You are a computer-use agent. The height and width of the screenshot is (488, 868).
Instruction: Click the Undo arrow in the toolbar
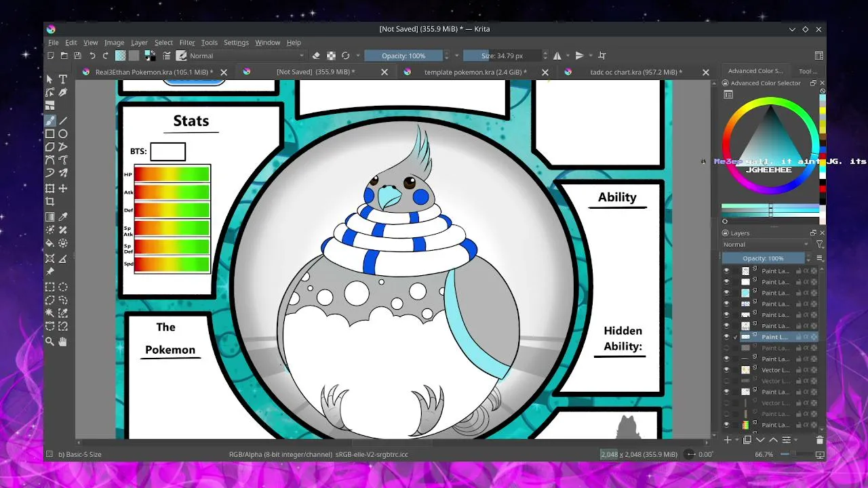(x=92, y=56)
